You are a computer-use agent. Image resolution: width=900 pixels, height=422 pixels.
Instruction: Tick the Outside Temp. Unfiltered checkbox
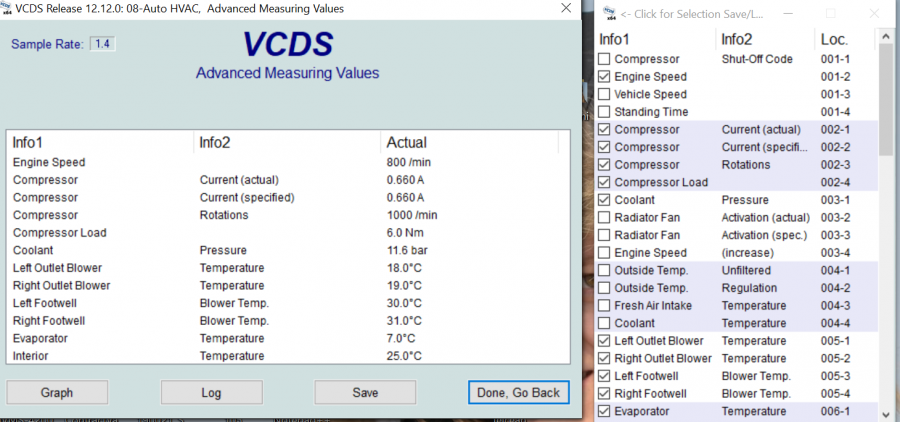[x=604, y=270]
